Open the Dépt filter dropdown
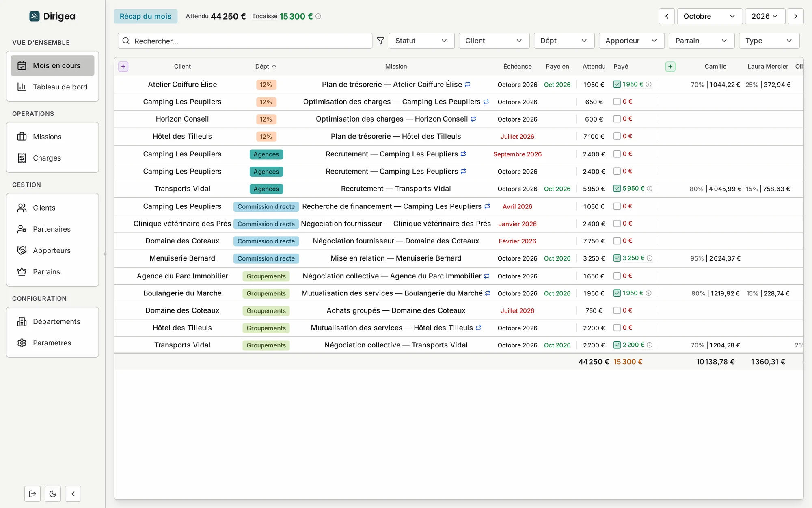This screenshot has height=508, width=812. coord(564,41)
